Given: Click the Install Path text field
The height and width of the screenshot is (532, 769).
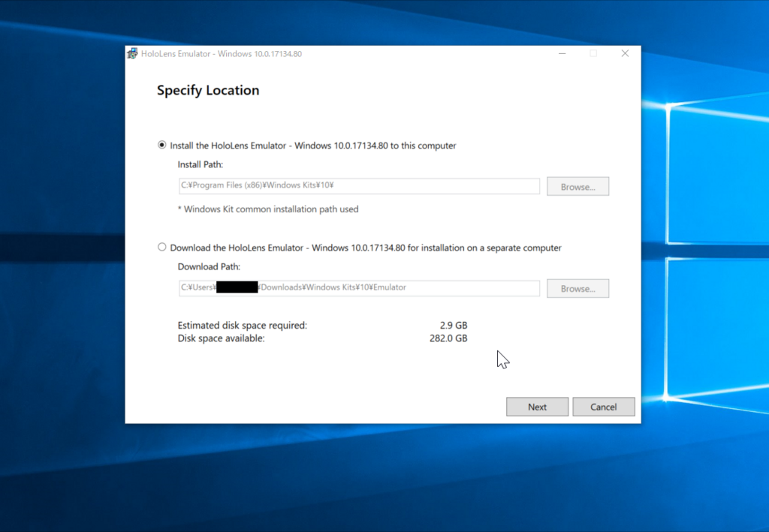Looking at the screenshot, I should 359,185.
